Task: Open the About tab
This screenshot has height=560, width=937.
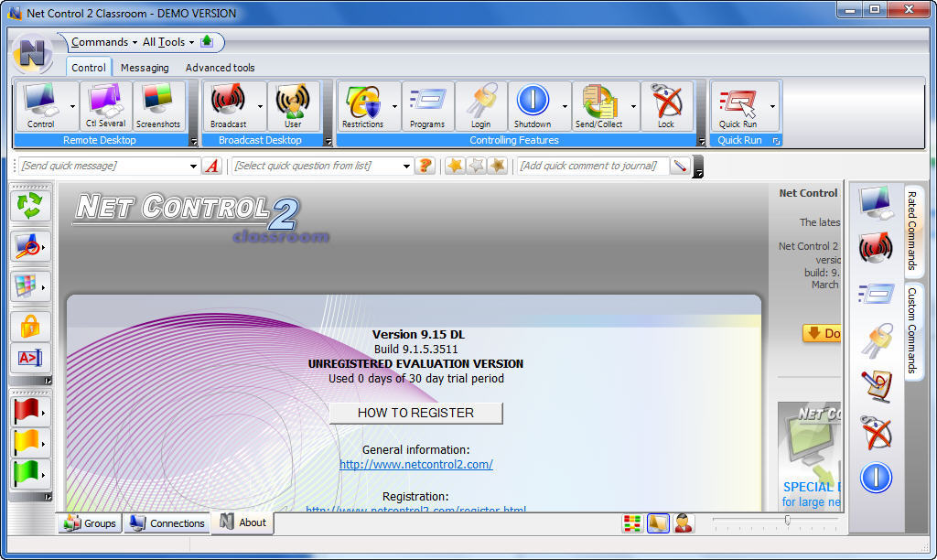Action: tap(243, 522)
